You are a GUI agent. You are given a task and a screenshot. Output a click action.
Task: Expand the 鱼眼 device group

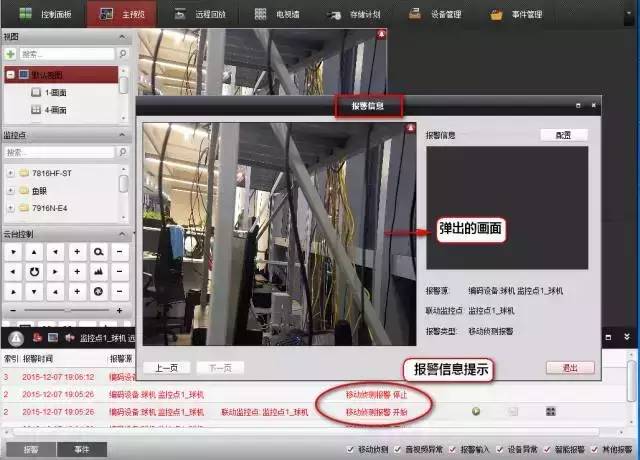coord(10,190)
